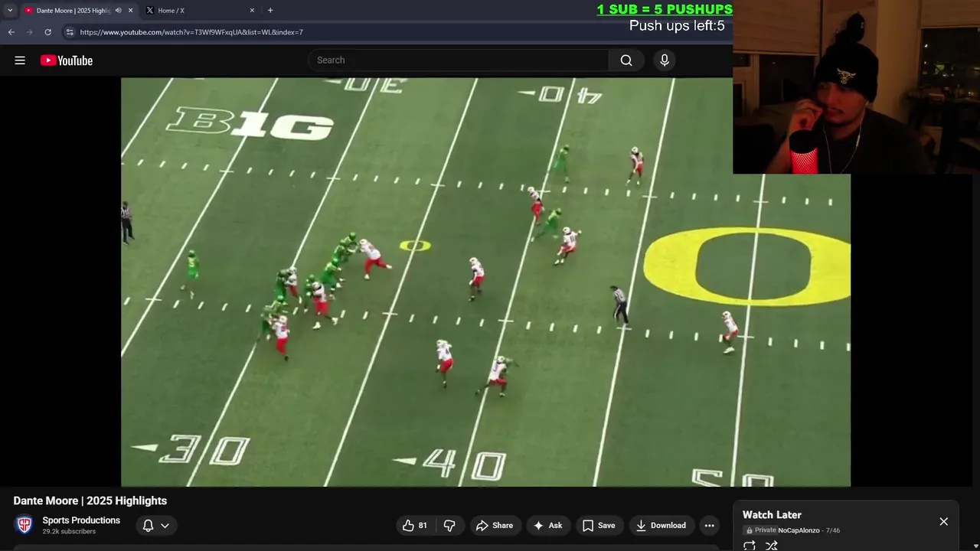Close the Dante Moore tab
This screenshot has height=551, width=980.
pos(130,11)
